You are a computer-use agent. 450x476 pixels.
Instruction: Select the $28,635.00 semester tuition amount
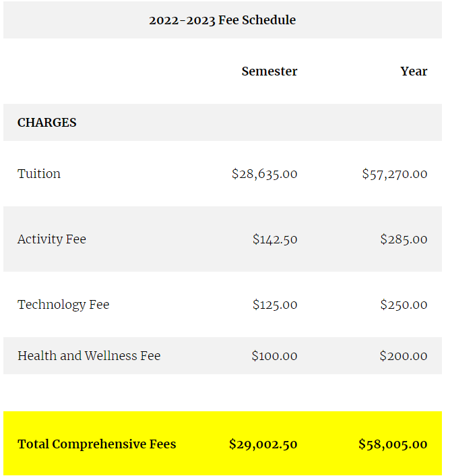264,174
